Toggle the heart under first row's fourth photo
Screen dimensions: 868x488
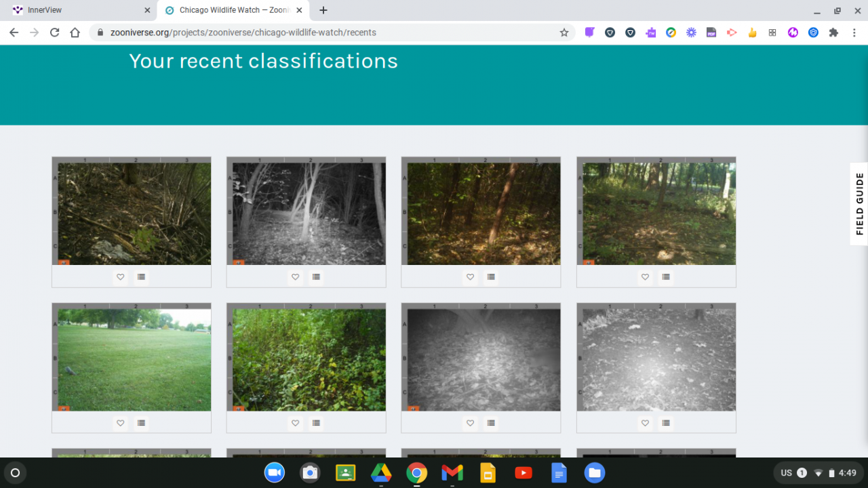click(x=646, y=277)
